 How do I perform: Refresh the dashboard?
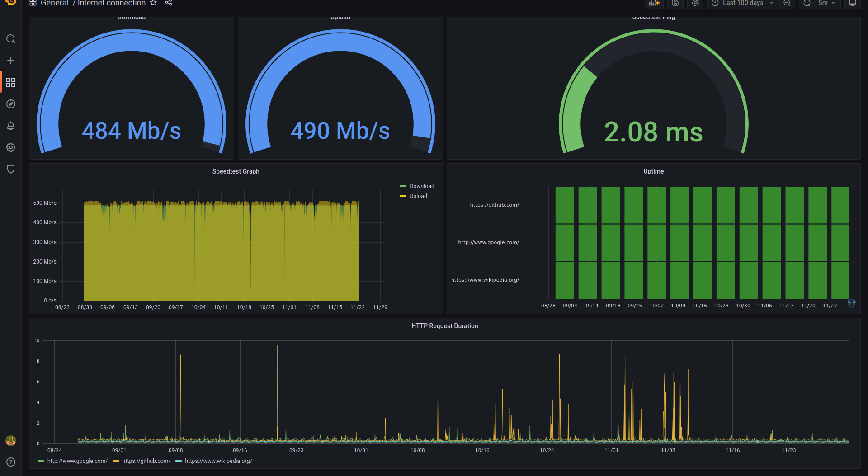pyautogui.click(x=807, y=4)
